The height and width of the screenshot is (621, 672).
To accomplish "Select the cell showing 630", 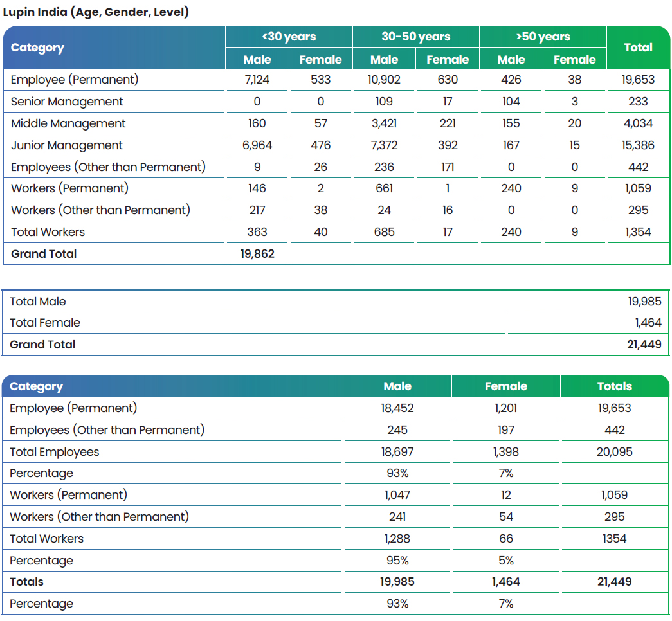I will click(448, 80).
